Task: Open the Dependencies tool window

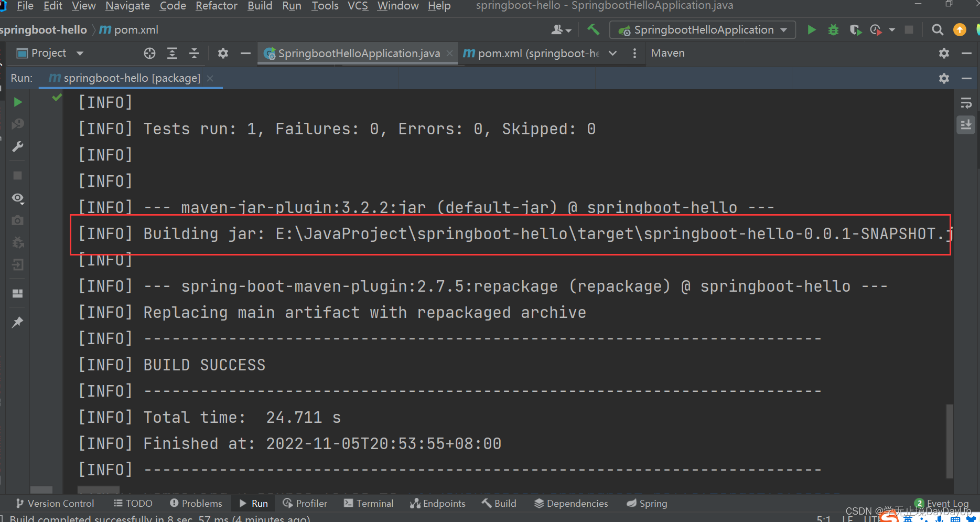Action: 572,503
